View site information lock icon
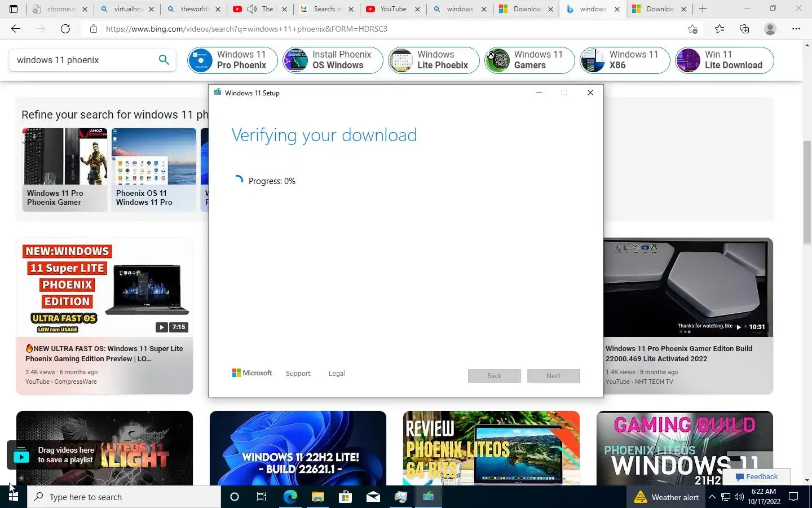The width and height of the screenshot is (812, 508). (94, 29)
